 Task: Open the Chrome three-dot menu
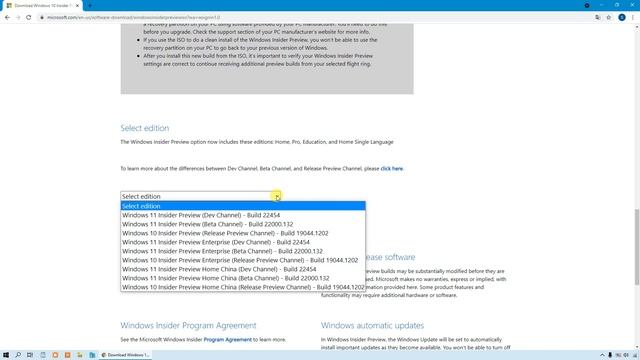(x=633, y=18)
